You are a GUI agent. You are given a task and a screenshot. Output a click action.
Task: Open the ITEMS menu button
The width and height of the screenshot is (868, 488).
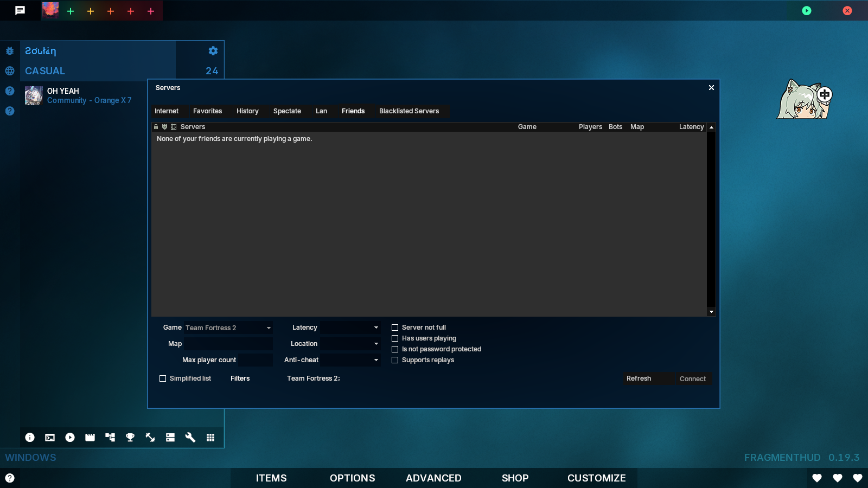271,478
